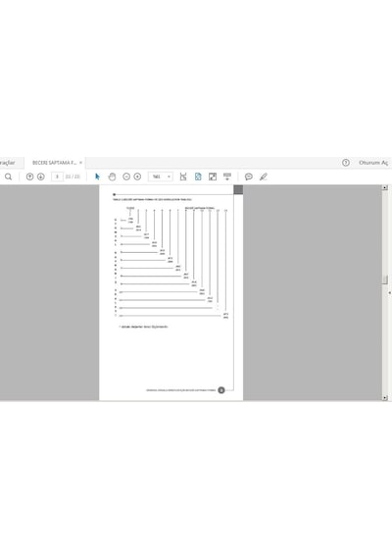Open the read mode scrolling icon
Image resolution: width=392 pixels, height=559 pixels.
pyautogui.click(x=227, y=177)
